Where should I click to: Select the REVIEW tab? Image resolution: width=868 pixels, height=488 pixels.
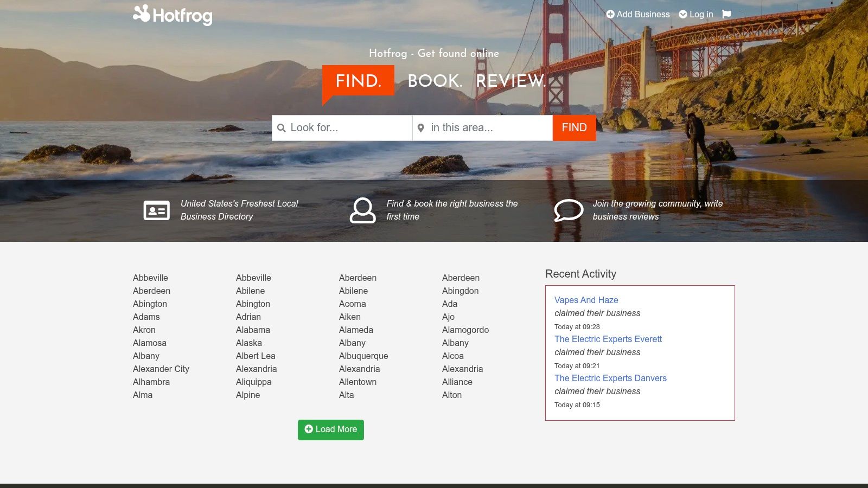tap(511, 81)
